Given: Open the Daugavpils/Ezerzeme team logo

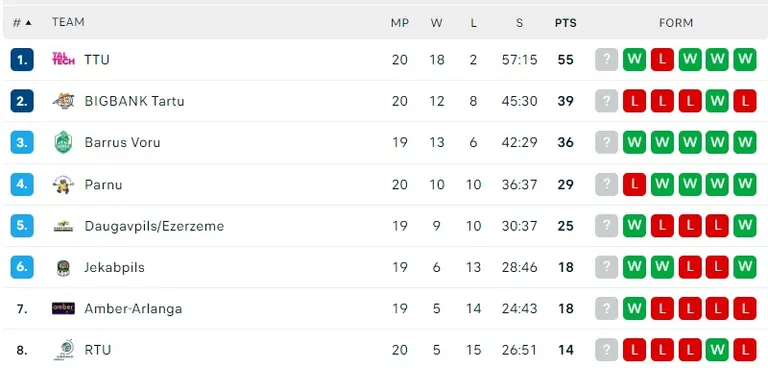Looking at the screenshot, I should (63, 226).
